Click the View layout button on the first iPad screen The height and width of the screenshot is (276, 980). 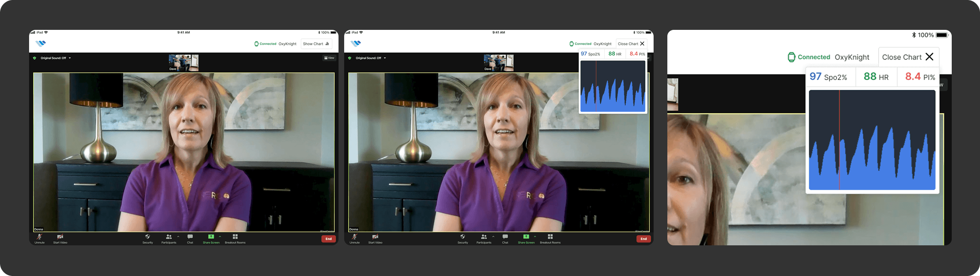tap(329, 58)
